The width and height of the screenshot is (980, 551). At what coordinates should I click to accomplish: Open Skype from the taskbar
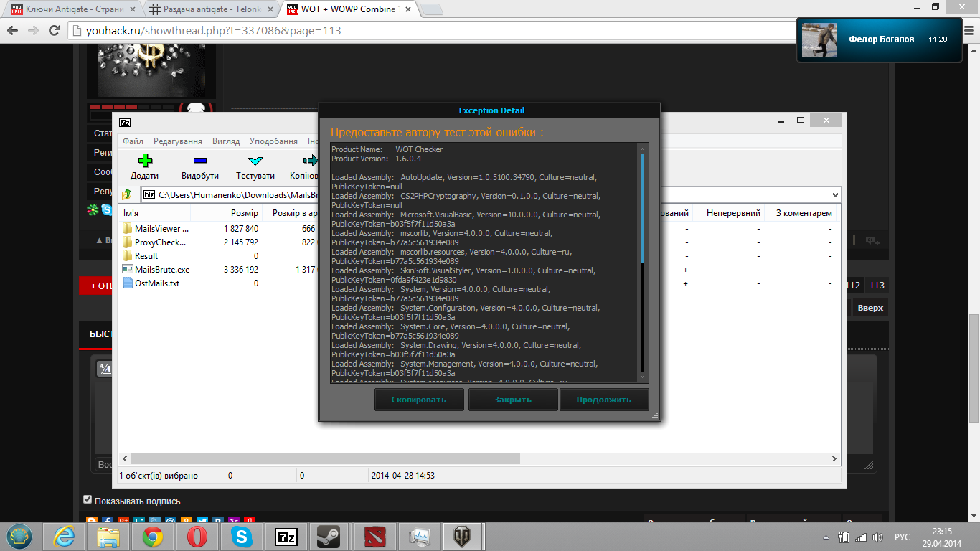(242, 537)
